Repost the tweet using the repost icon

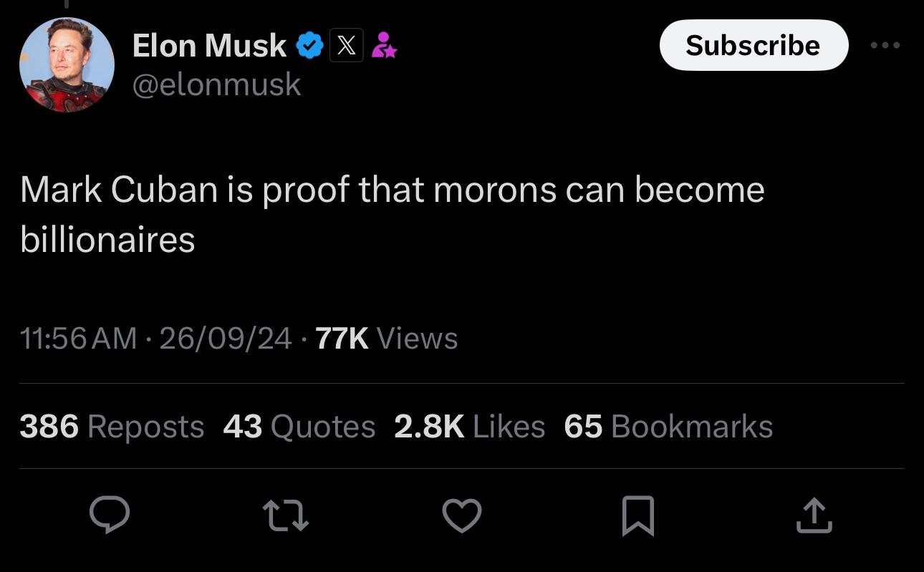tap(286, 515)
